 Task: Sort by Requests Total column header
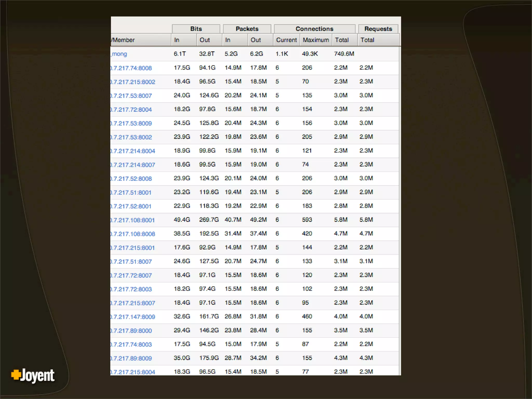(x=379, y=40)
